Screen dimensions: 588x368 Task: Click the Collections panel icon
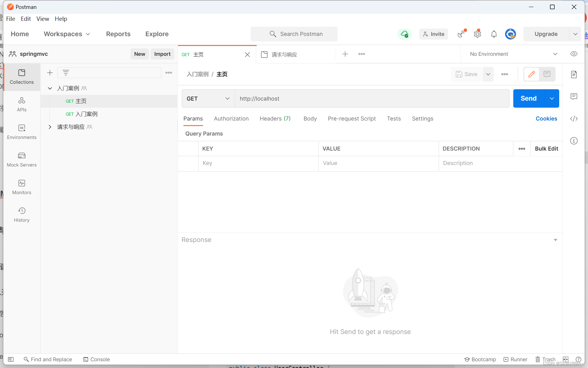21,76
